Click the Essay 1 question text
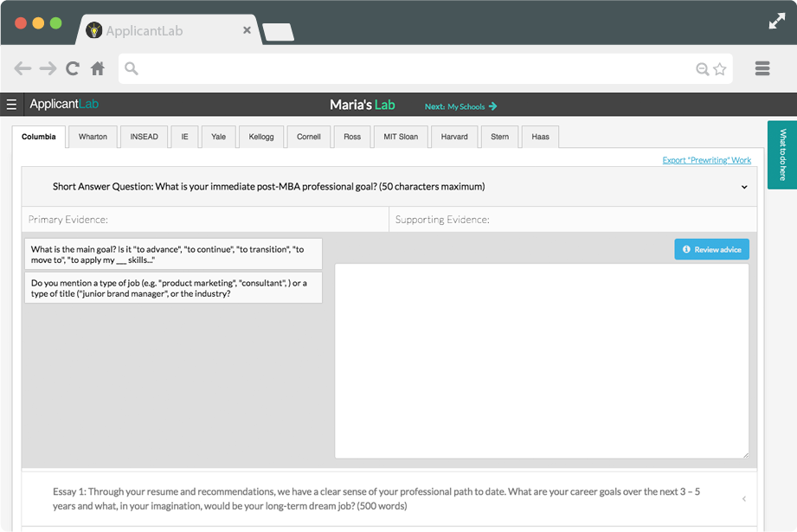The width and height of the screenshot is (797, 532). [376, 498]
